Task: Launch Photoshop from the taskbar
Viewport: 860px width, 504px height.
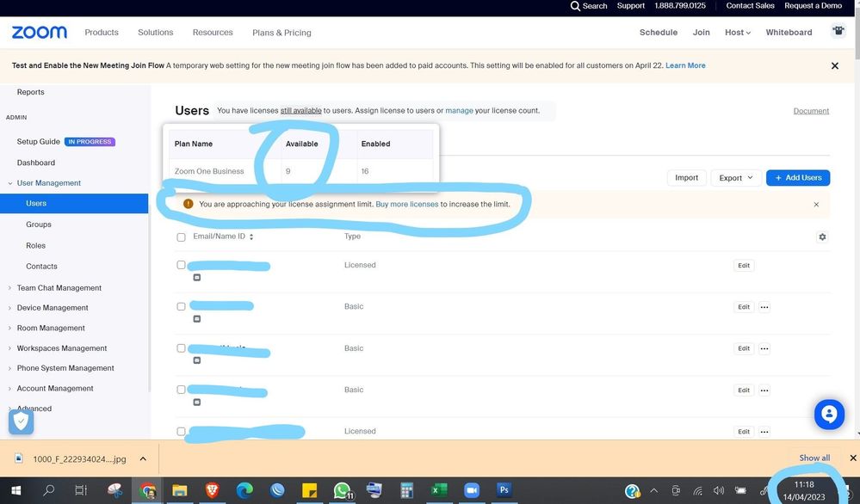Action: (x=504, y=489)
